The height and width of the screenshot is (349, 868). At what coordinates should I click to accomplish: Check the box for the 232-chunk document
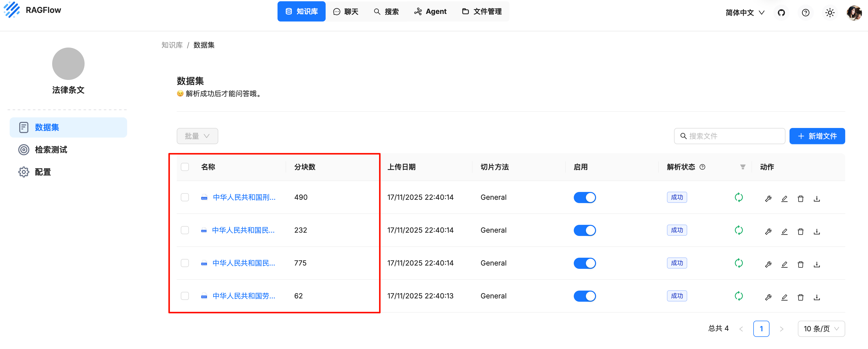pyautogui.click(x=185, y=230)
